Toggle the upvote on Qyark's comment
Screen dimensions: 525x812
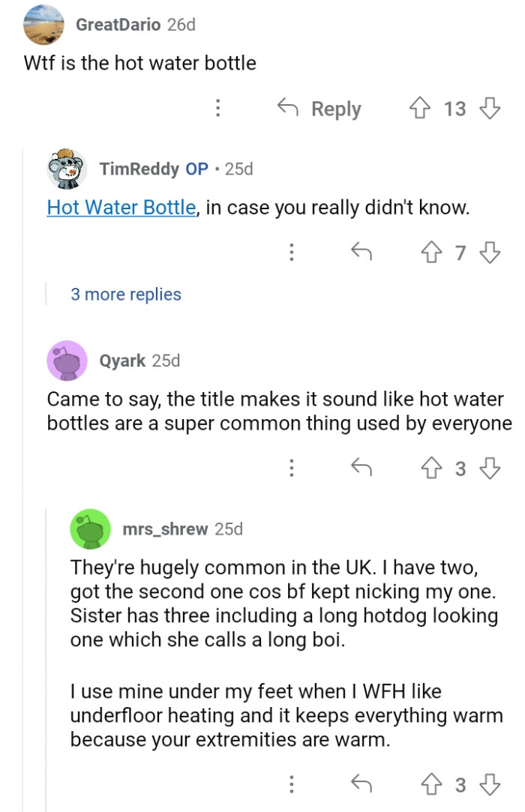click(x=430, y=469)
